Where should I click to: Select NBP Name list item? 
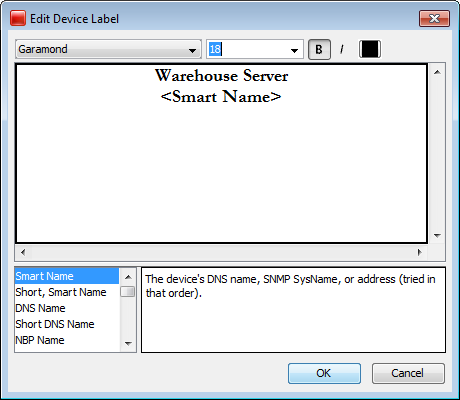pyautogui.click(x=67, y=340)
